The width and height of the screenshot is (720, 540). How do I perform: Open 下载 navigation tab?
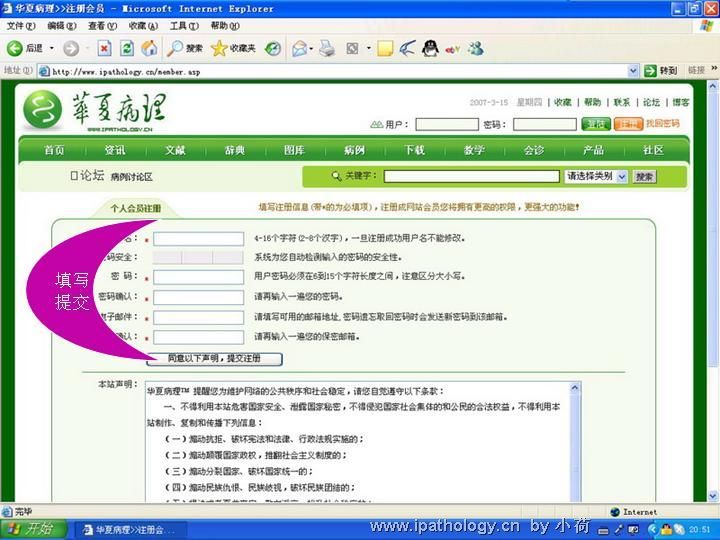[x=414, y=150]
